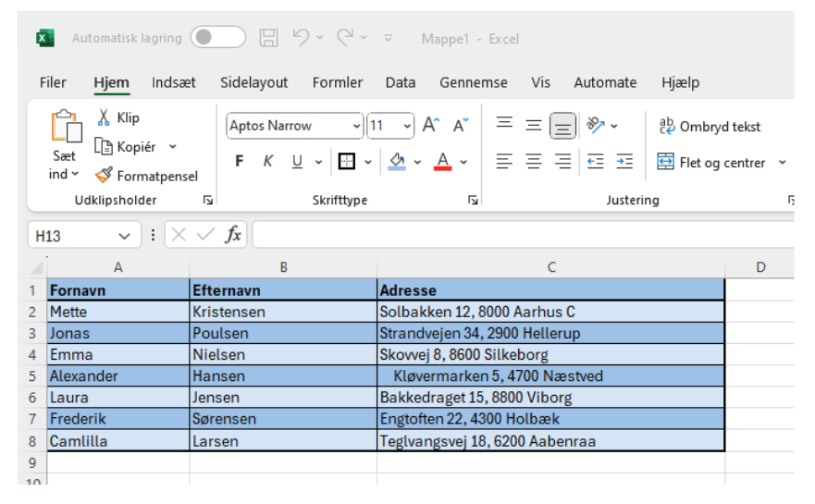Screen dimensions: 815x504
Task: Cancel formula entry X icon
Action: [179, 235]
